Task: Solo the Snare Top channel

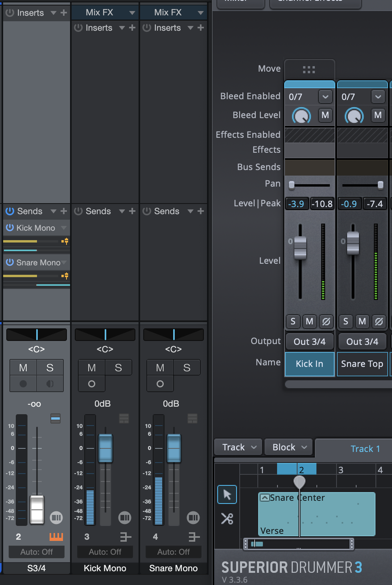Action: coord(346,322)
